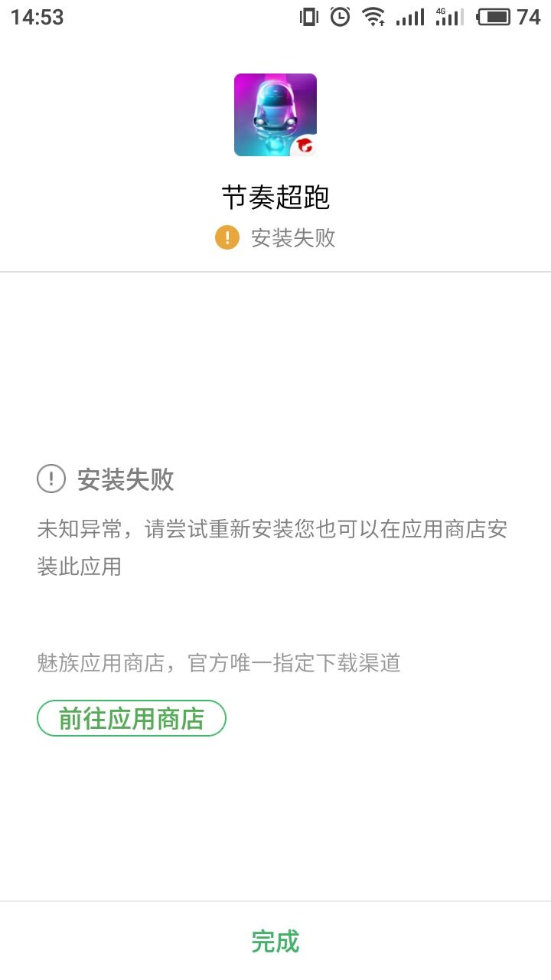Tap the app title 节奏超跑
The image size is (551, 980).
tap(275, 198)
